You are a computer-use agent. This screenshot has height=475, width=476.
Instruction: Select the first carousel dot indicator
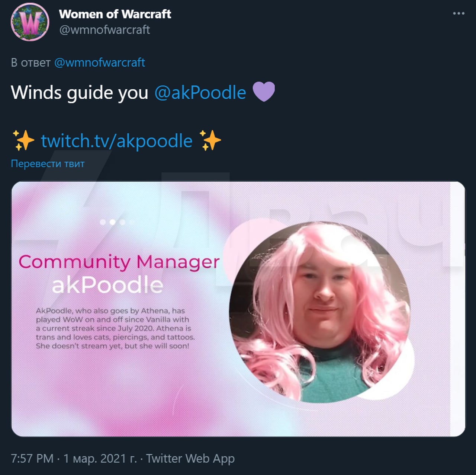103,222
